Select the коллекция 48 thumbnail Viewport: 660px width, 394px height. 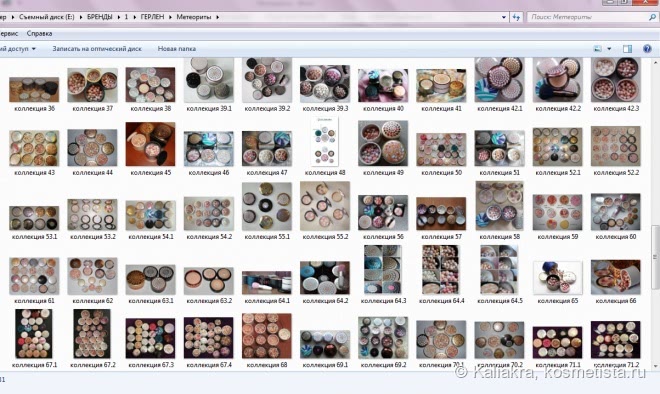click(x=325, y=142)
